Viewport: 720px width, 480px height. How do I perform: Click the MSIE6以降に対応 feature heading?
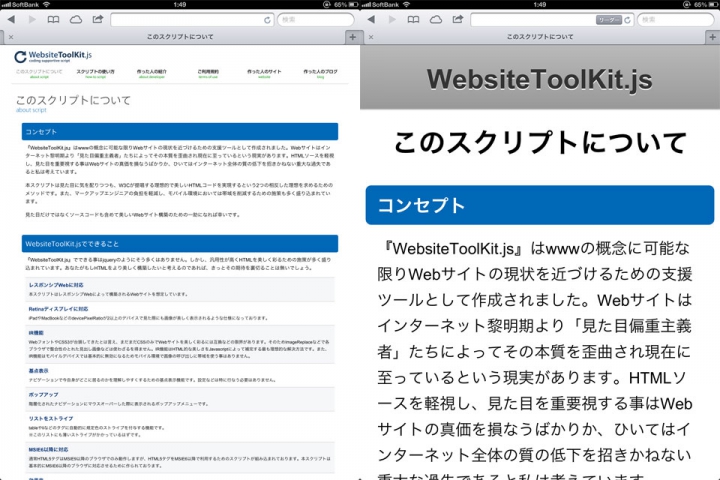click(48, 450)
